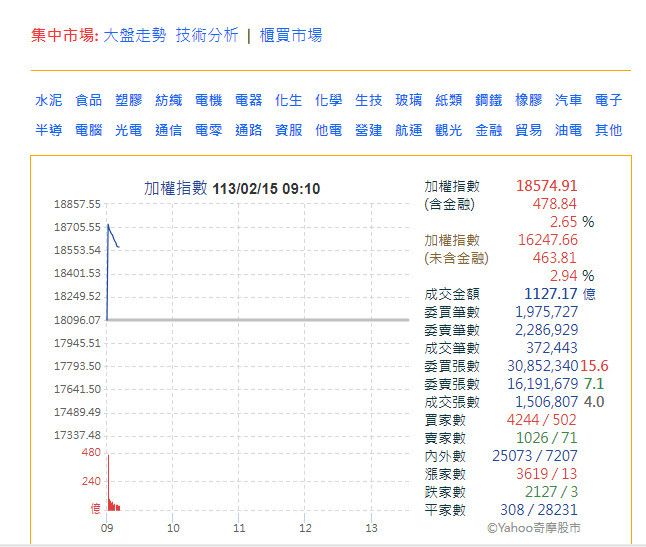The width and height of the screenshot is (646, 547).
Task: Select the 貿易 sector link
Action: click(x=529, y=130)
